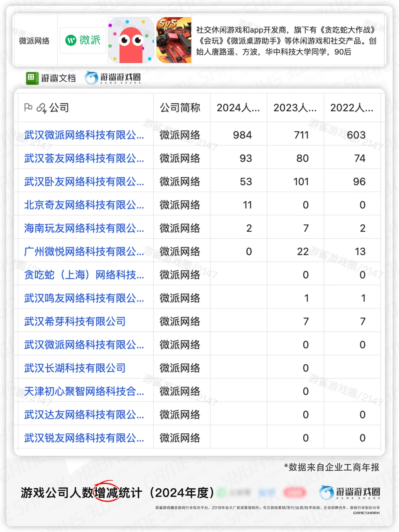Open the 武汉达友网络科技有限公... link
Viewport: 399px width, 532px height.
pos(84,415)
